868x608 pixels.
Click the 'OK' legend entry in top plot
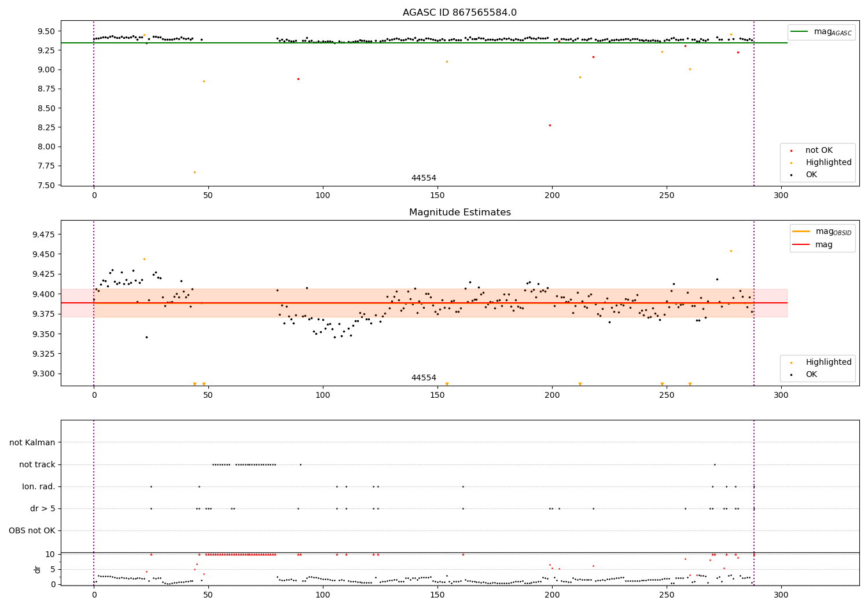point(804,175)
